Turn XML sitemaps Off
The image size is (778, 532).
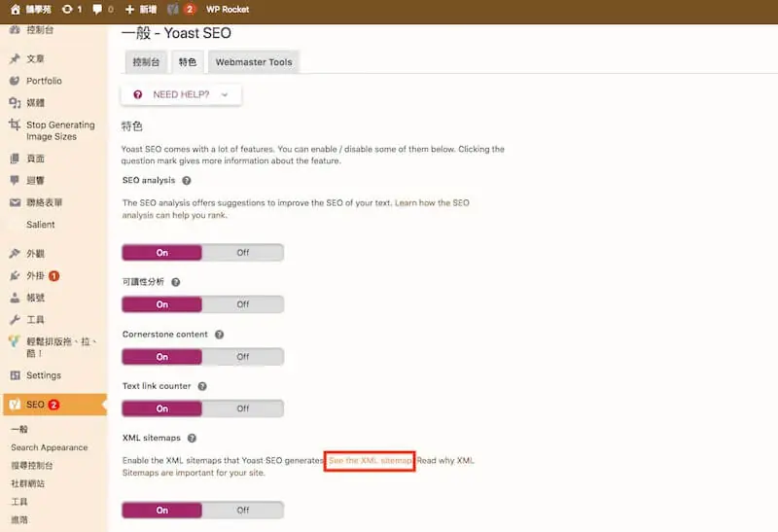pos(242,511)
